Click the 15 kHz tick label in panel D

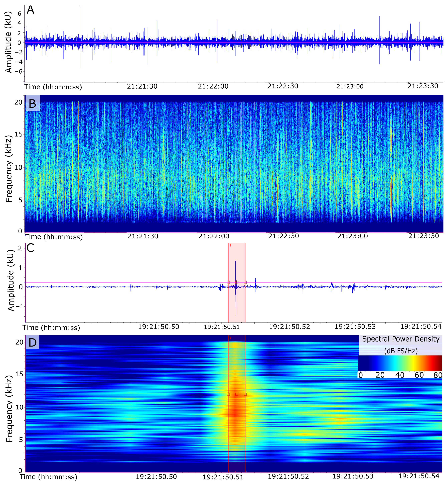[x=19, y=374]
